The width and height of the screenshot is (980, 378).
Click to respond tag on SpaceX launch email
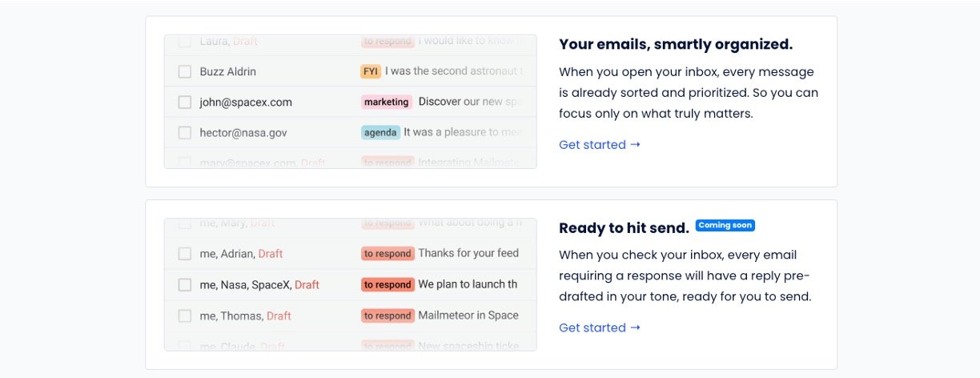click(x=388, y=285)
